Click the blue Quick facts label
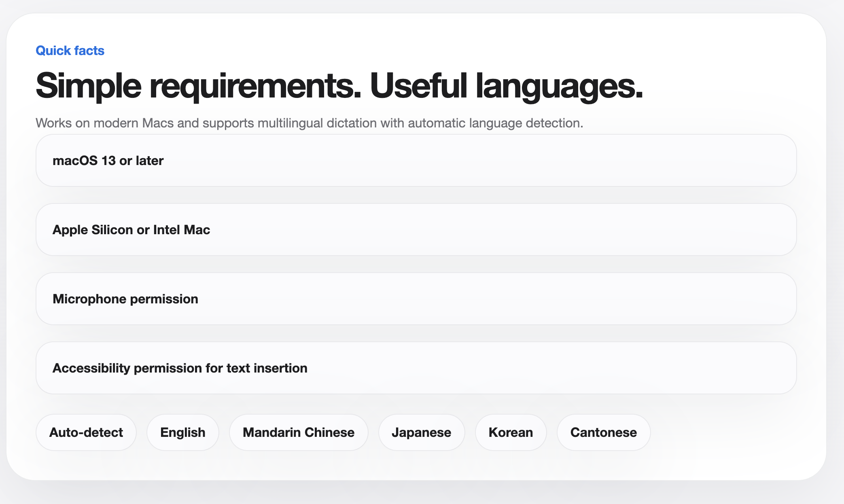This screenshot has height=504, width=844. [x=70, y=51]
